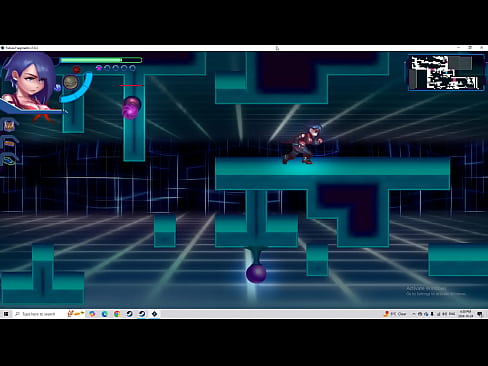Click the top armor item slot
The image size is (488, 366).
[x=9, y=125]
